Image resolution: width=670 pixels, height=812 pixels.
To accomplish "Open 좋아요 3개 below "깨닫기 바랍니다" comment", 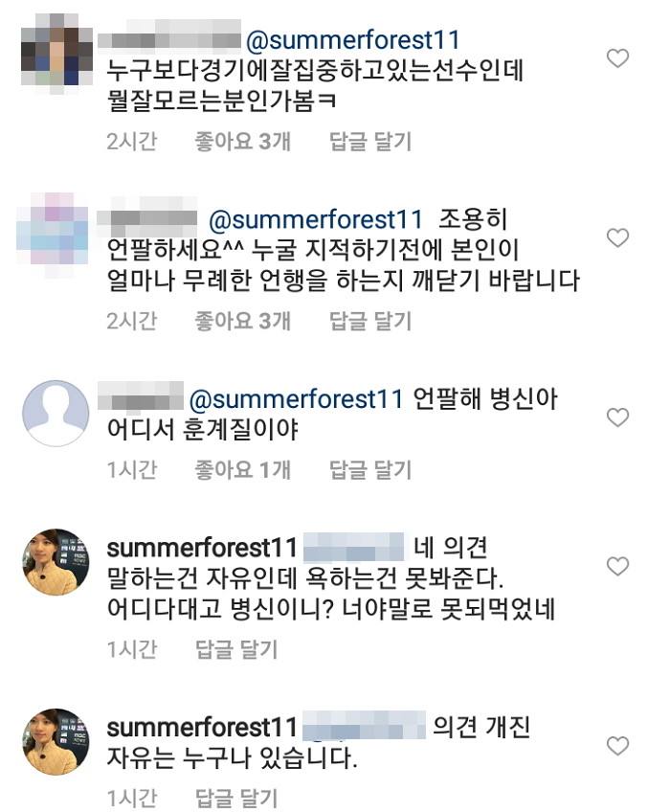I will click(242, 321).
